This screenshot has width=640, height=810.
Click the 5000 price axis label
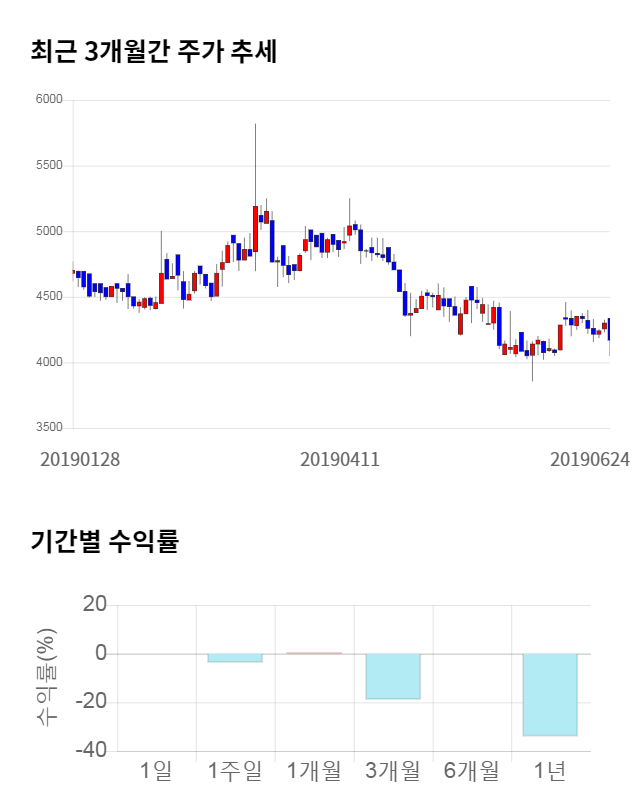point(50,231)
